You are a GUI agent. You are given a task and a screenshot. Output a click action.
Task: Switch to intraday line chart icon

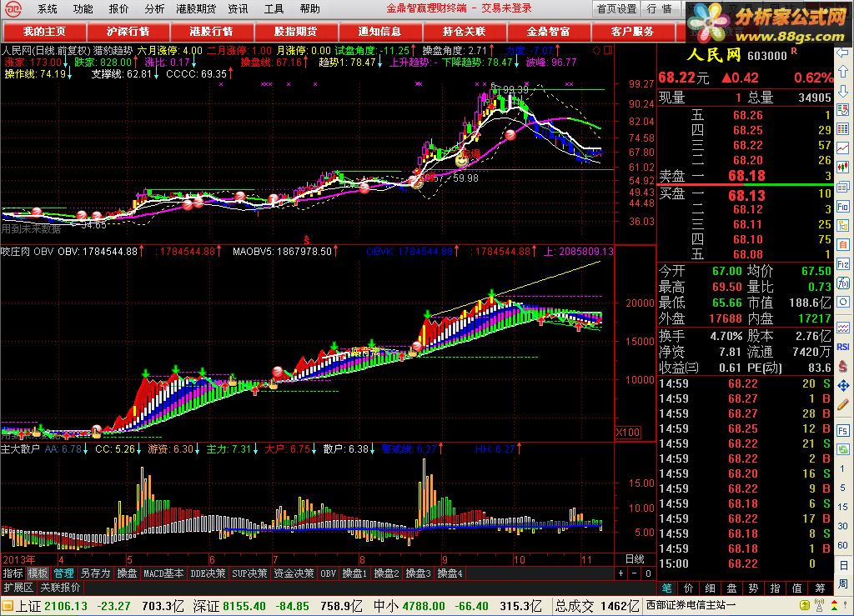[x=842, y=148]
